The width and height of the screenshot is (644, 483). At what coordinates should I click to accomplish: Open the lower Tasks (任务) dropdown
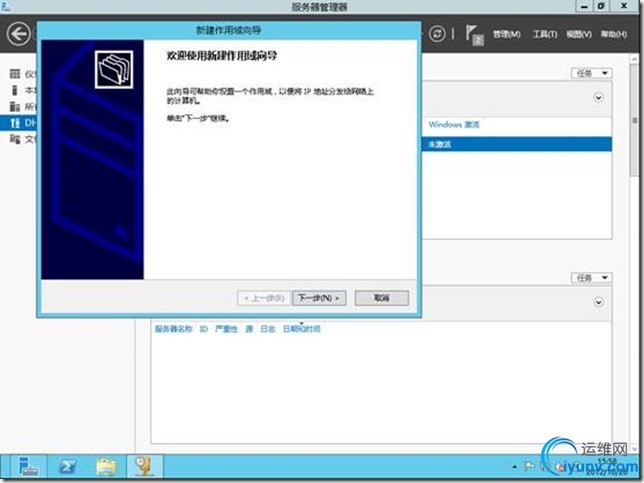[x=591, y=278]
